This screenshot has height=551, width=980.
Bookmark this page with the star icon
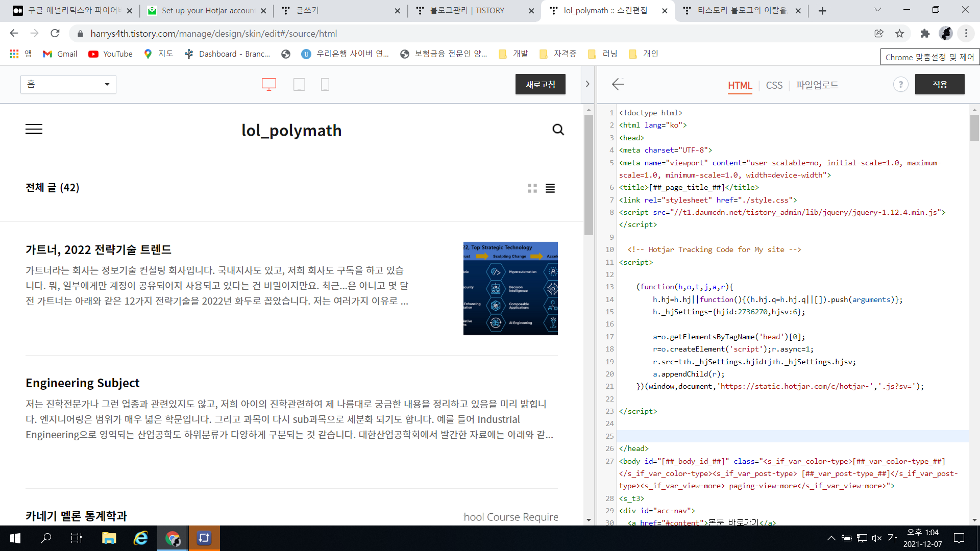point(899,34)
